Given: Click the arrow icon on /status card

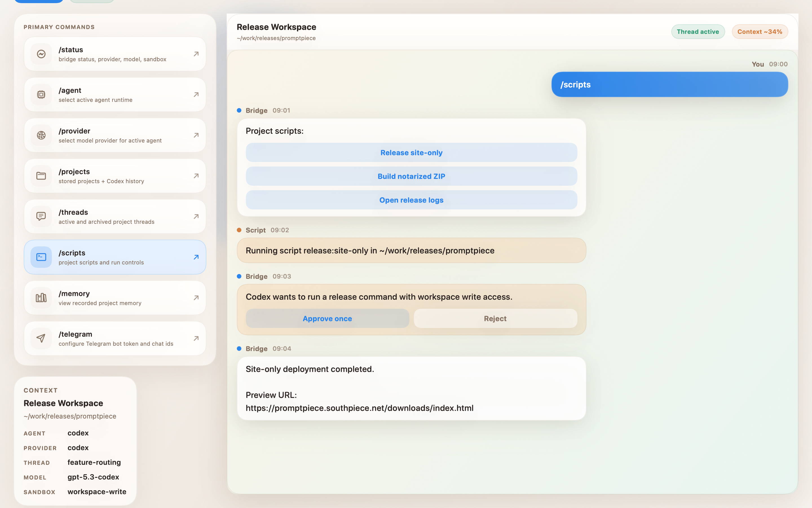Looking at the screenshot, I should click(x=196, y=54).
